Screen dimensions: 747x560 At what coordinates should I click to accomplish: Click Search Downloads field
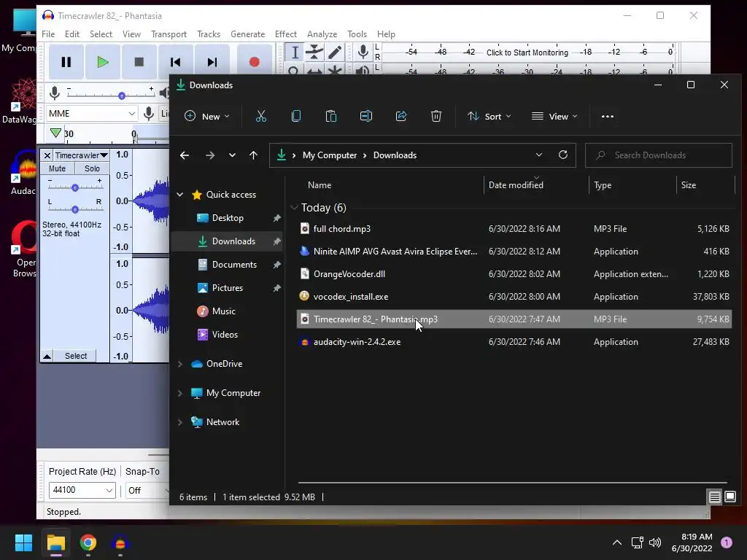click(x=659, y=155)
